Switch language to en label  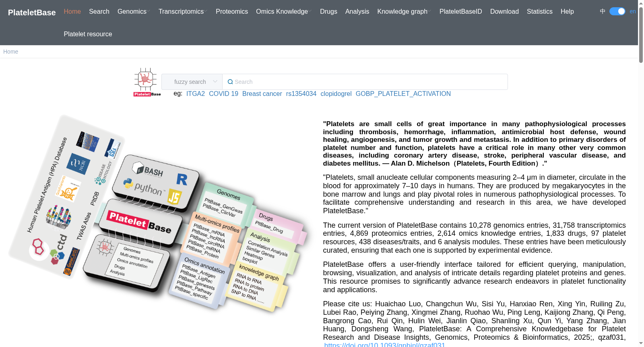(x=633, y=11)
